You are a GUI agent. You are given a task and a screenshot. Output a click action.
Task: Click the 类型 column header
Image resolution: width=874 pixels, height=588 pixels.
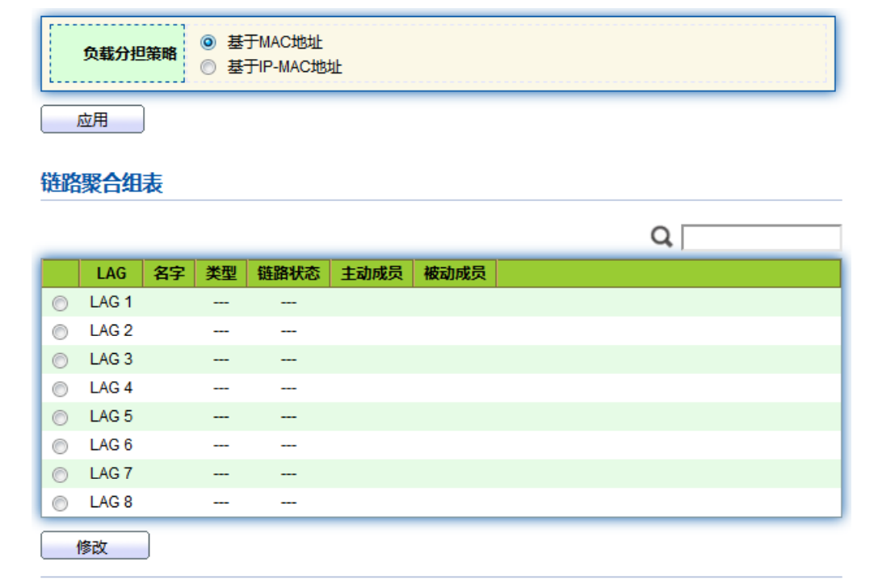click(221, 274)
